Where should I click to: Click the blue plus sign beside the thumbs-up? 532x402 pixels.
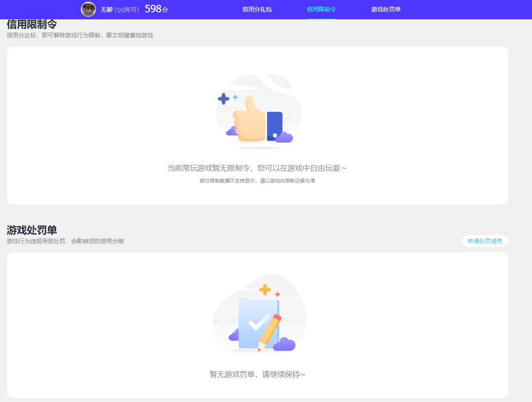pyautogui.click(x=223, y=99)
